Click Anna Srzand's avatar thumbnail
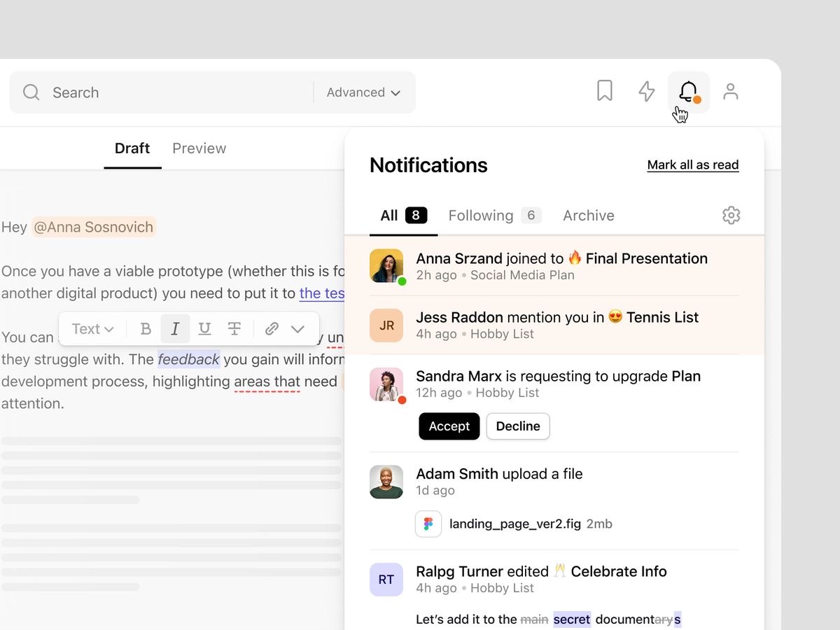The height and width of the screenshot is (630, 840). pos(386,266)
